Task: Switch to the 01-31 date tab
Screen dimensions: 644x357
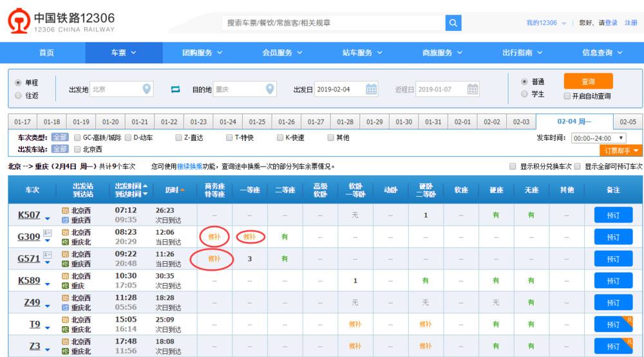Action: [x=433, y=122]
